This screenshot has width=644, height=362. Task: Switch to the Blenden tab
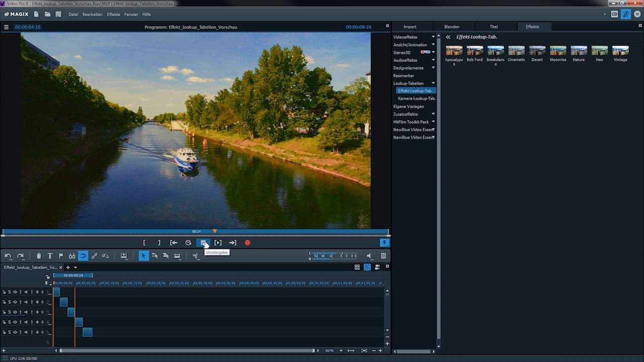tap(452, 27)
